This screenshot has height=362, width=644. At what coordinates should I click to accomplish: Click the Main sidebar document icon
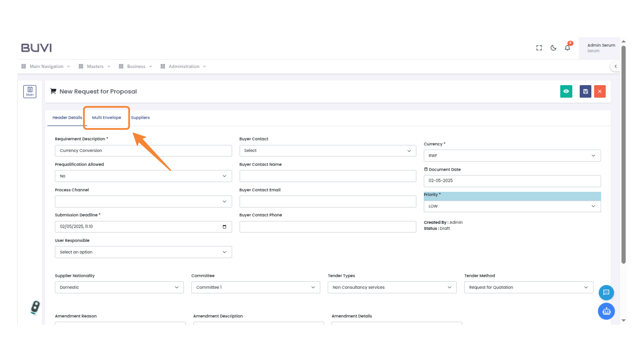coord(30,92)
